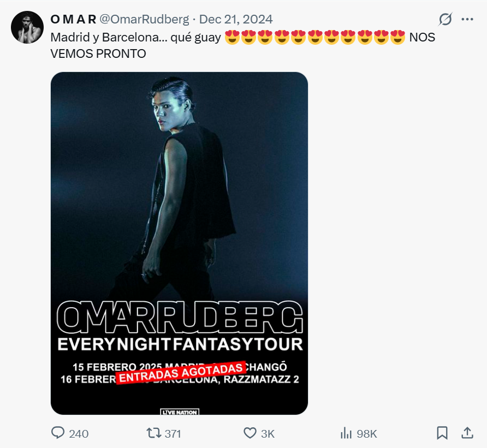Viewport: 487px width, 448px height.
Task: Click the red "ENTRADAS AGOTADAS" banner
Action: click(179, 372)
